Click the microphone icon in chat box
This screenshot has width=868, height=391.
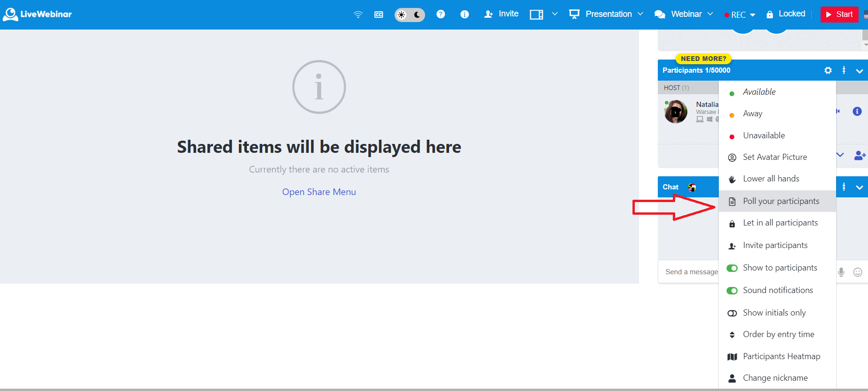point(841,272)
